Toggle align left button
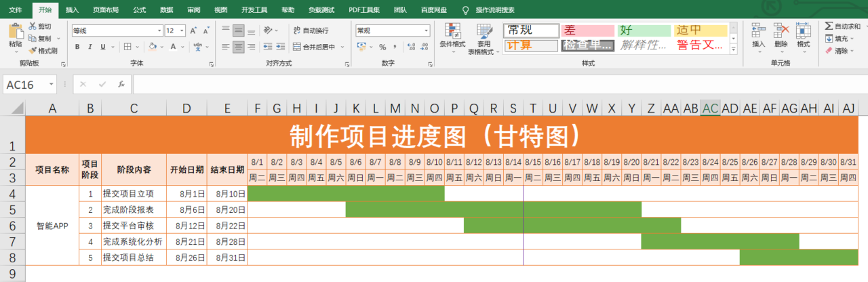This screenshot has width=868, height=282. 224,47
